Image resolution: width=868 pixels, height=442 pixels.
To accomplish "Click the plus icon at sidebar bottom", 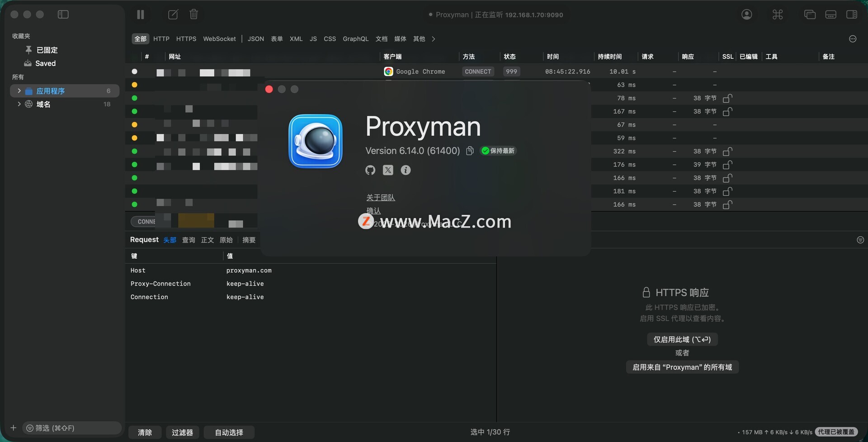I will coord(14,428).
